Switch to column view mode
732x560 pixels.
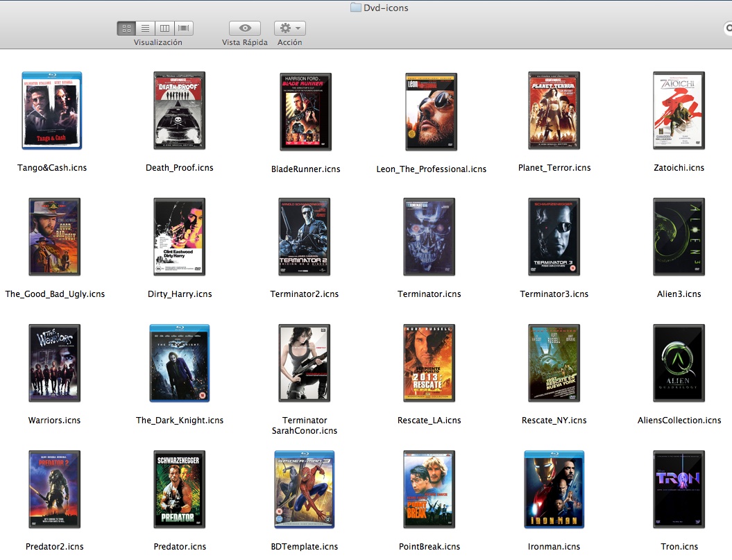tap(165, 28)
